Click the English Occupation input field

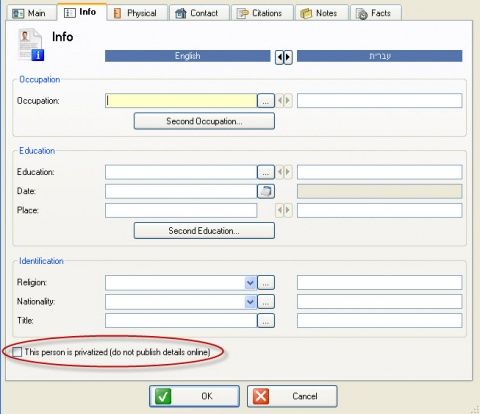click(x=181, y=101)
